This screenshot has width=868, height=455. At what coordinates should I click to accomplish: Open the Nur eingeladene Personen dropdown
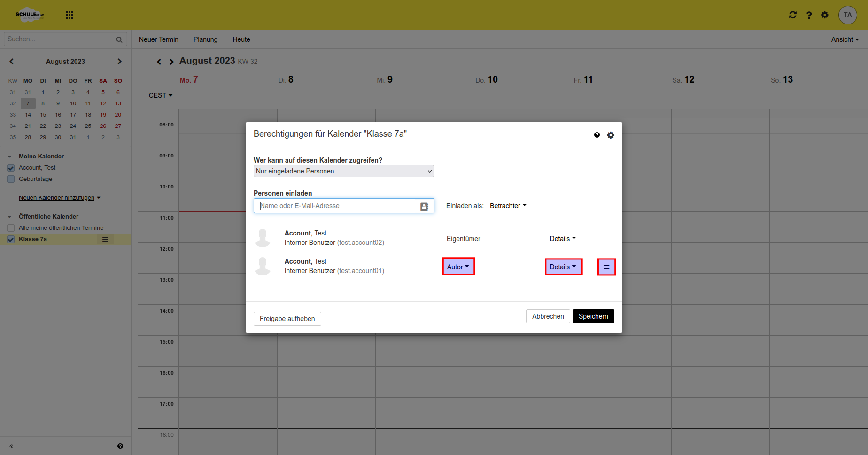[343, 171]
